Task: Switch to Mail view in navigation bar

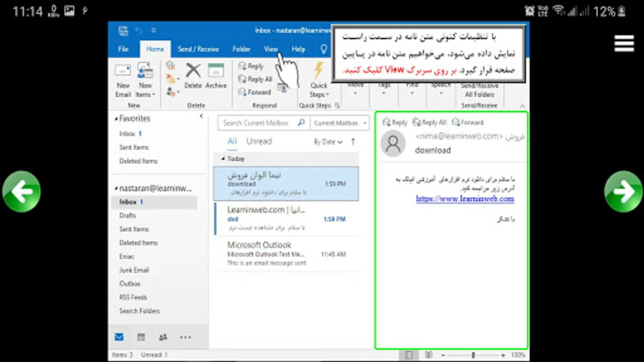Action: (x=119, y=337)
